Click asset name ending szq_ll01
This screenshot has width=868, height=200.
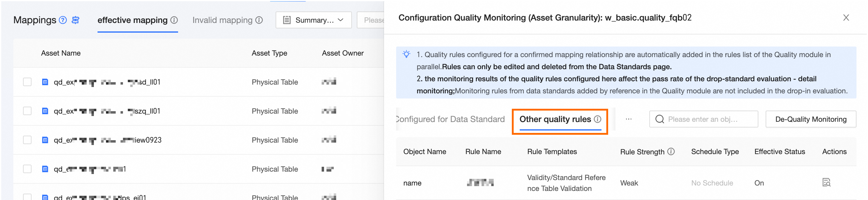point(107,111)
